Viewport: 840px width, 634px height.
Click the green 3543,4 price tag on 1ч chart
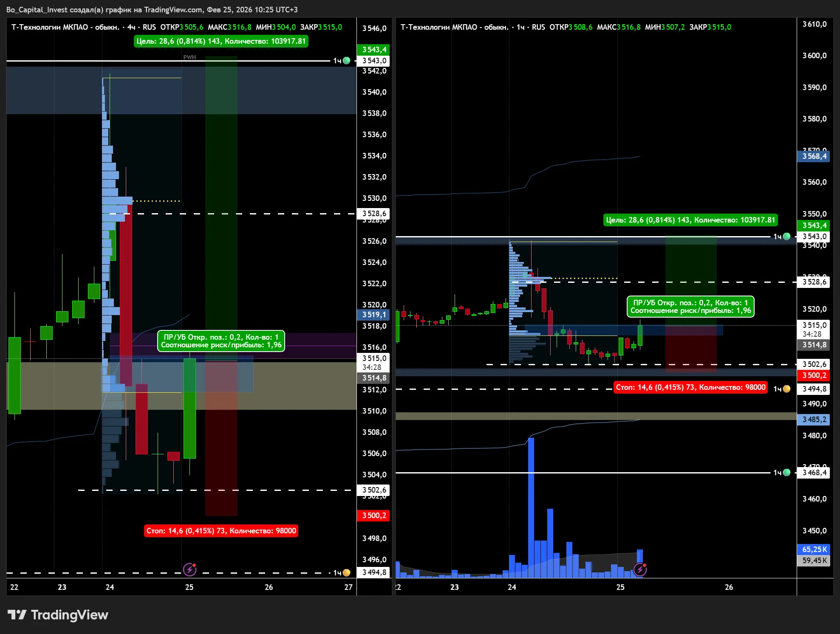(814, 225)
